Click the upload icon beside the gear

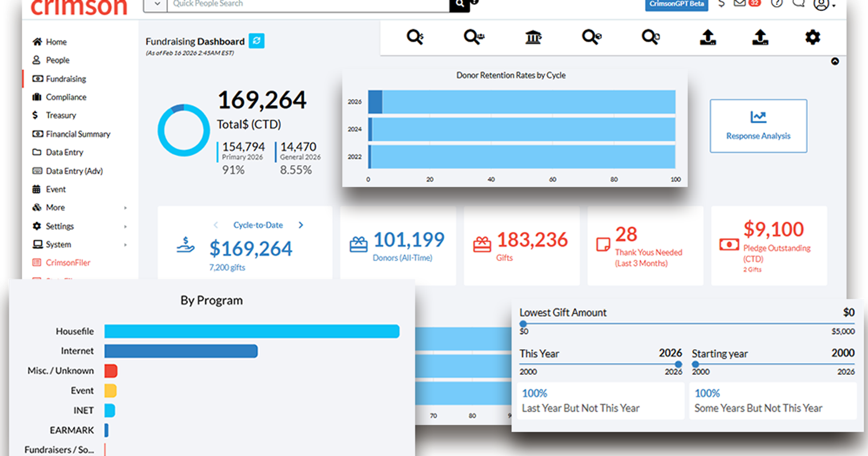click(x=760, y=37)
